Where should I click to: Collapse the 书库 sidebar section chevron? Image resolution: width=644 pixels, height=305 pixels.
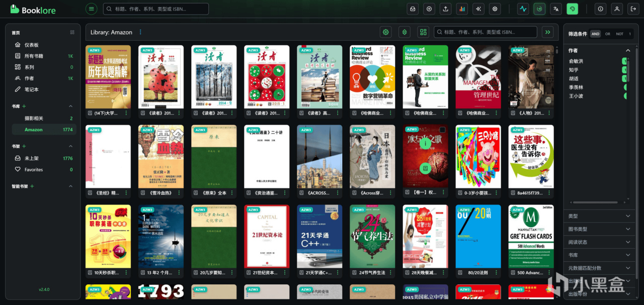pyautogui.click(x=70, y=106)
